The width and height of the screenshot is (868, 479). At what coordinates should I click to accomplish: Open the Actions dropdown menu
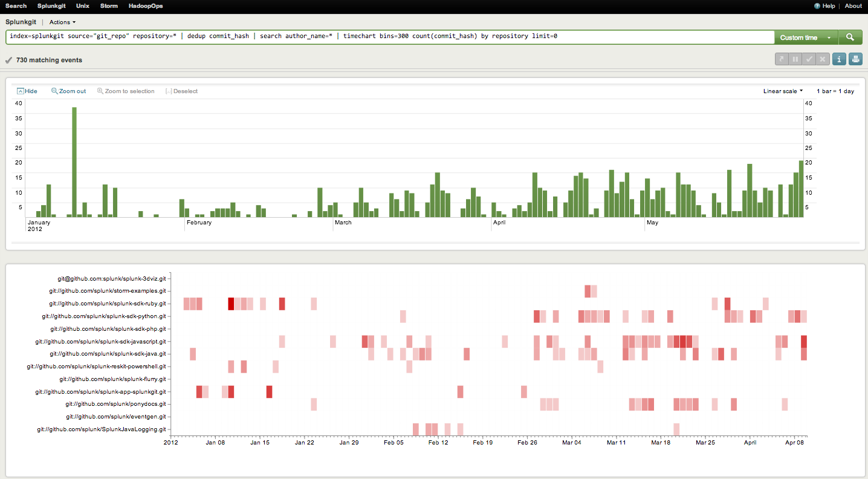click(x=62, y=22)
